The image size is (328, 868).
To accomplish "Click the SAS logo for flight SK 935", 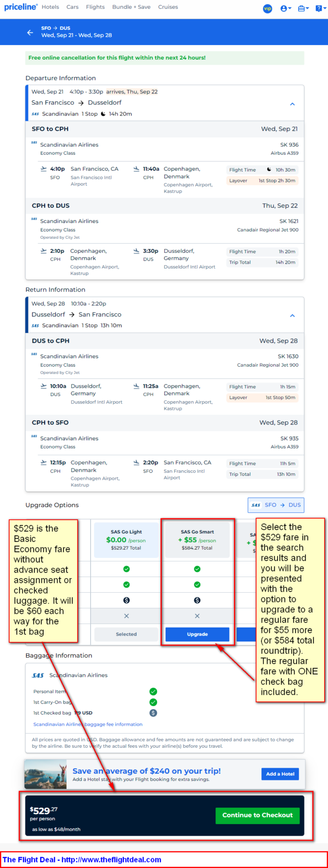I will pos(34,437).
